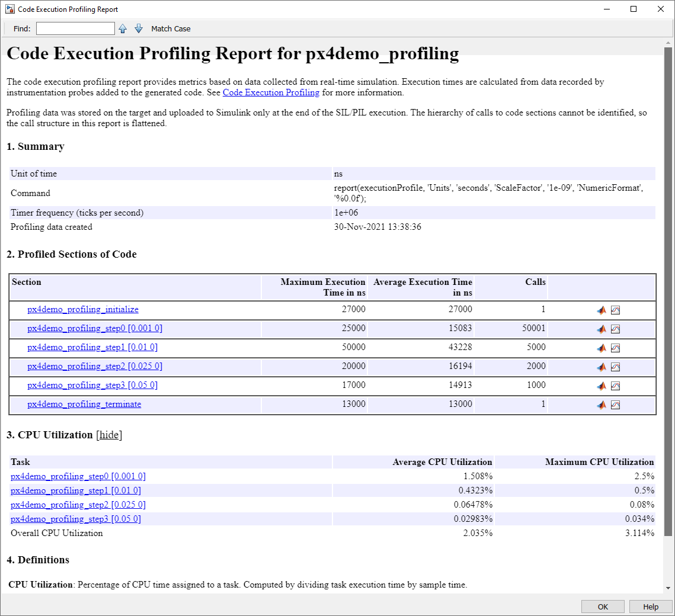The image size is (675, 616).
Task: Click the OK button
Action: click(603, 607)
